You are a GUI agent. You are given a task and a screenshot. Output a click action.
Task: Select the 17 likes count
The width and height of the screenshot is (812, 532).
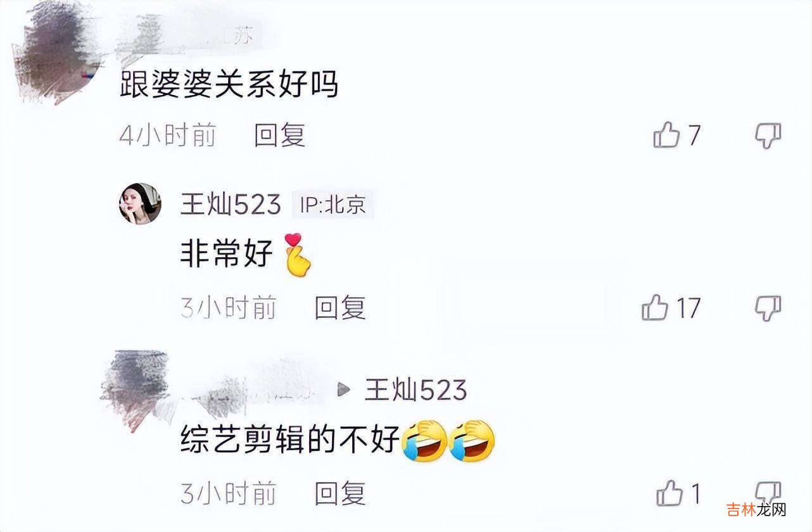(x=688, y=308)
